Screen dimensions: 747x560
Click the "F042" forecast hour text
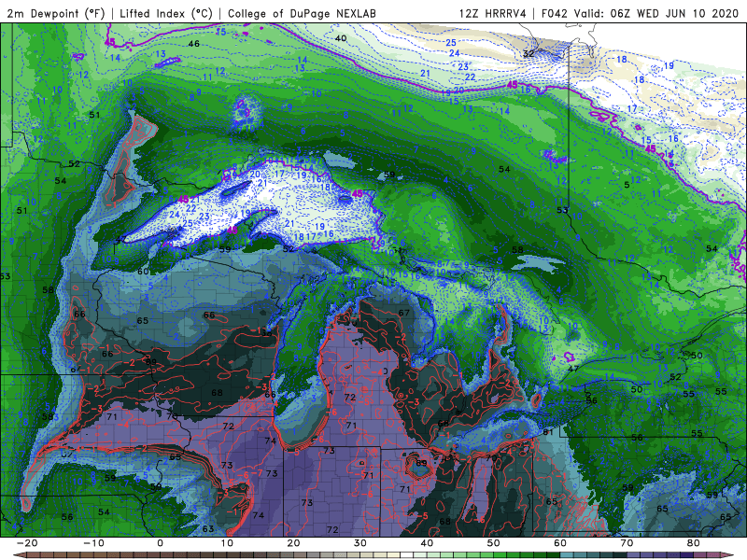point(555,13)
